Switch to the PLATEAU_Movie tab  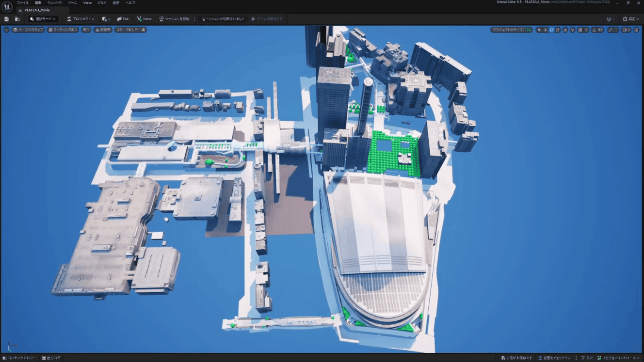[37, 10]
